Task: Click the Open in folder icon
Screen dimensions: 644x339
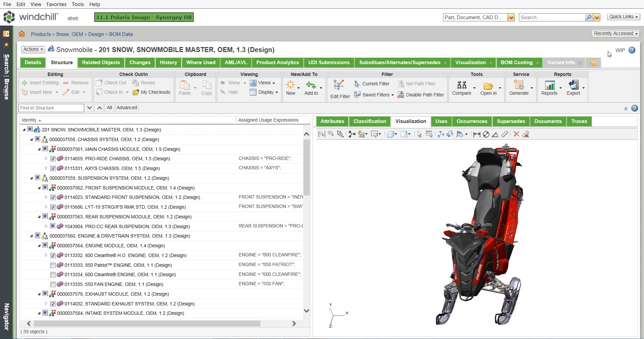Action: click(x=488, y=86)
